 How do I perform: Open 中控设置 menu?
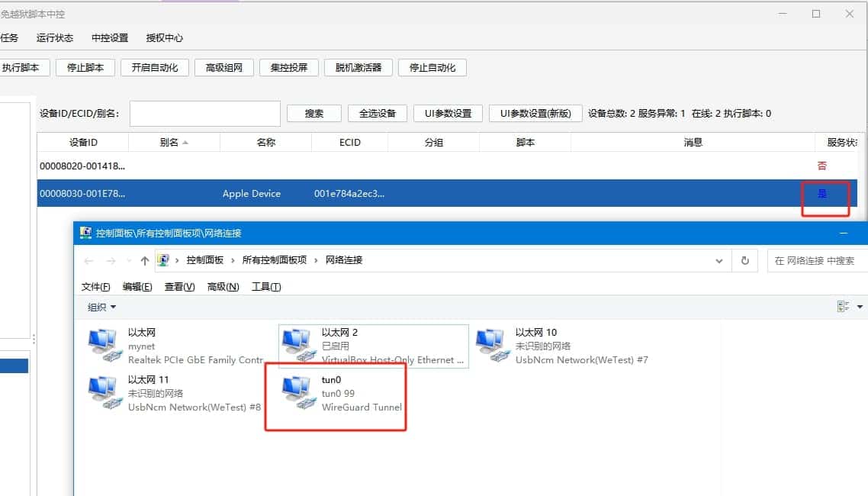point(110,37)
